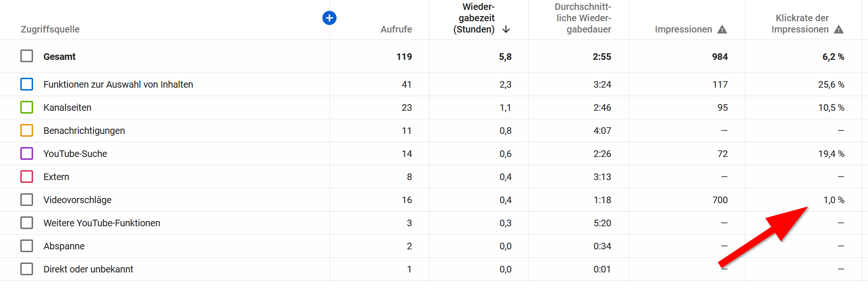Sort by Durchschnittliche Wiedergabedauer column header

tap(583, 18)
